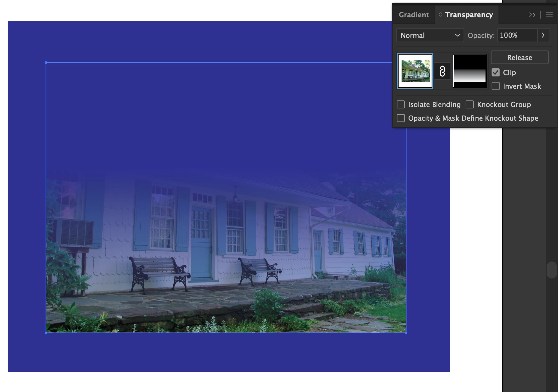Click the bottom-right selection anchor handle
Viewport: 558px width, 392px height.
tap(406, 333)
